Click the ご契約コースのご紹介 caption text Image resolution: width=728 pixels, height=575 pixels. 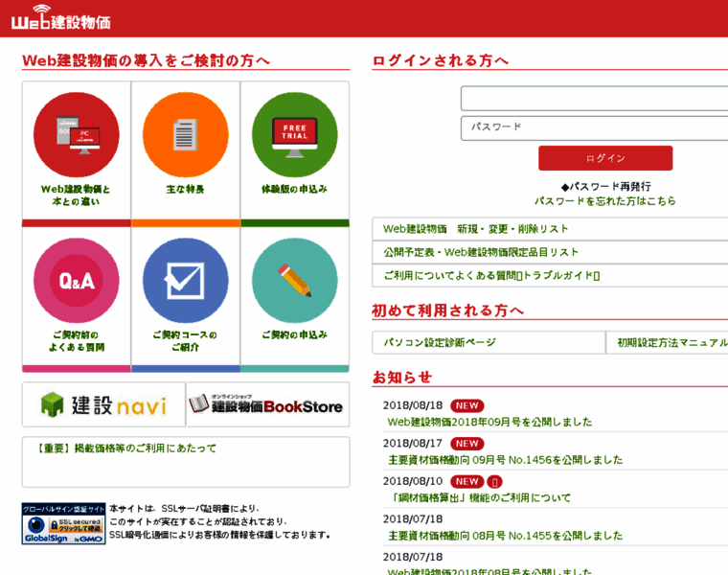pos(185,341)
